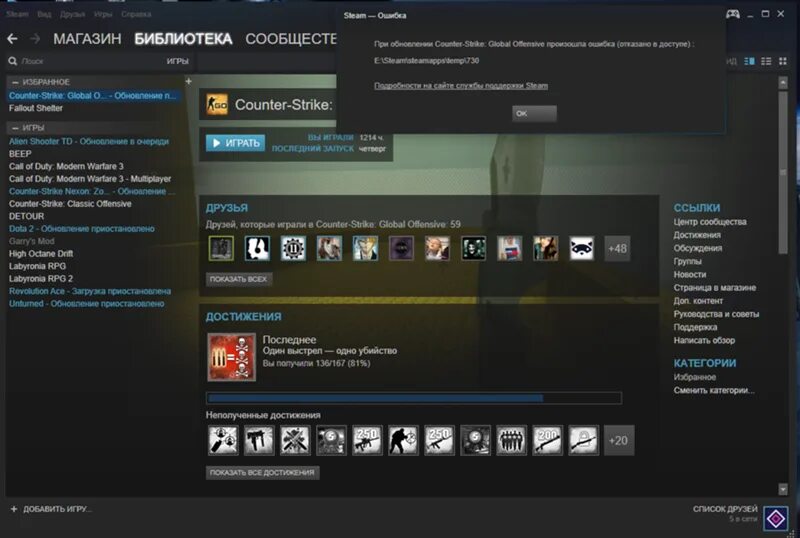Image resolution: width=800 pixels, height=538 pixels.
Task: Click the 200 shotgun achievement icon
Action: click(x=547, y=440)
